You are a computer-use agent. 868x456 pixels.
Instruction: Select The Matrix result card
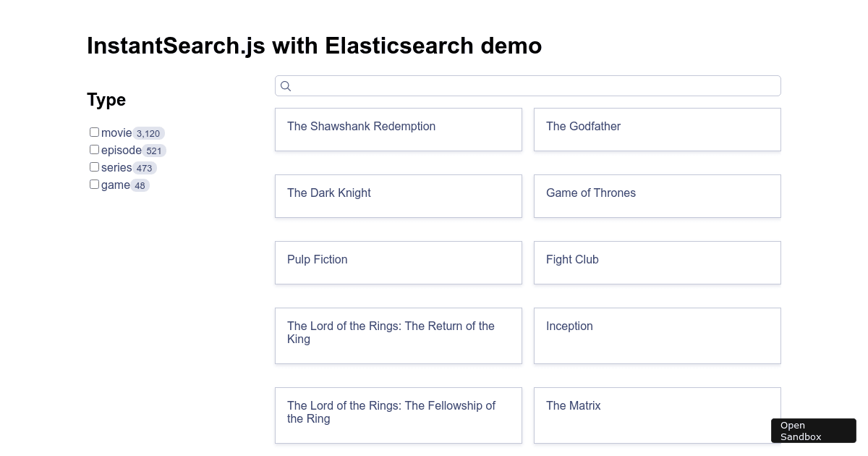[x=657, y=415]
